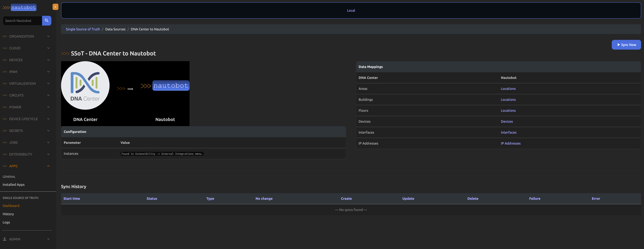The image size is (644, 249).
Task: Go to SSoT Dashboard in sidebar
Action: (x=11, y=206)
